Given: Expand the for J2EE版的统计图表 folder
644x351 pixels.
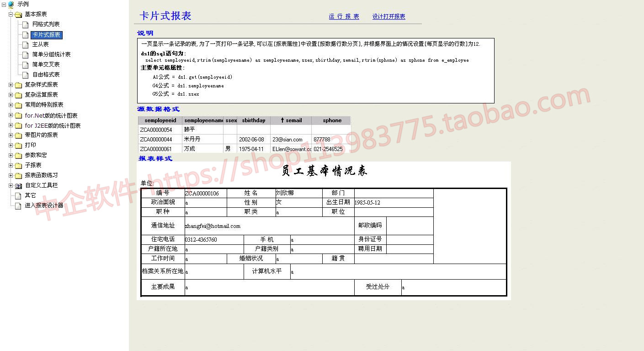Looking at the screenshot, I should 11,126.
